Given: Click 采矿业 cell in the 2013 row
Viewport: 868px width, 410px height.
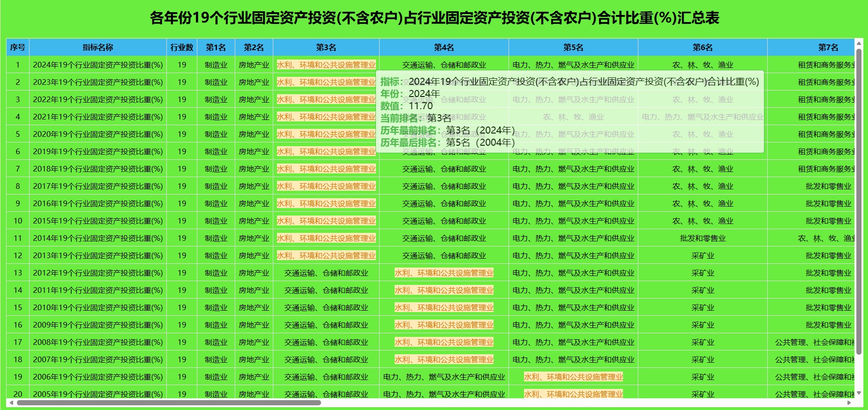Looking at the screenshot, I should pyautogui.click(x=703, y=256).
